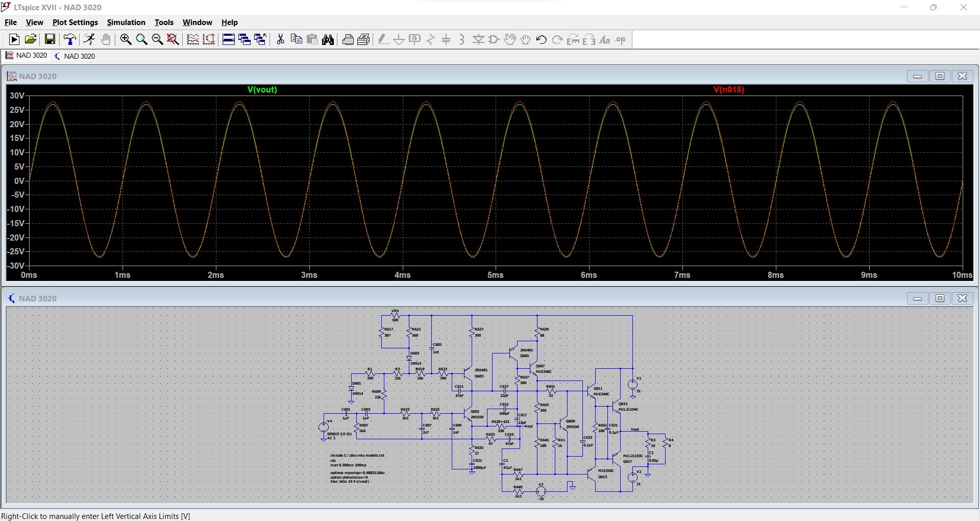Switch to the NAD 3020 waveform tab

click(26, 56)
